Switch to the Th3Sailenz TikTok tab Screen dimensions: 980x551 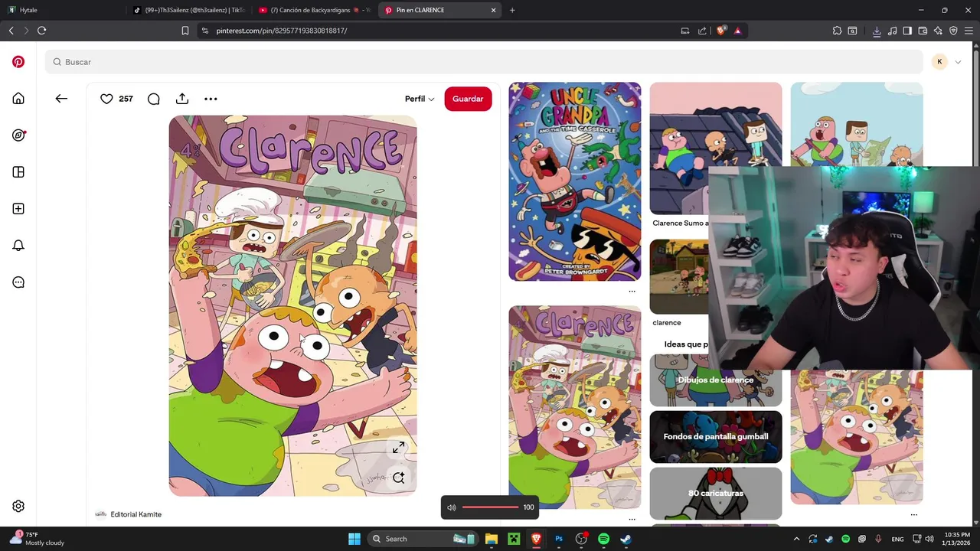[x=188, y=10]
